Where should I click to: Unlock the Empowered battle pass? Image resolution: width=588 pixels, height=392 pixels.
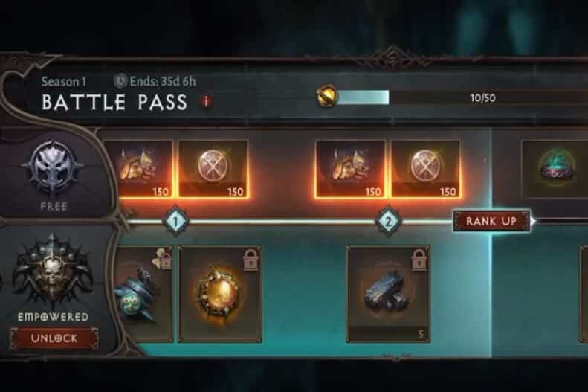[x=54, y=338]
